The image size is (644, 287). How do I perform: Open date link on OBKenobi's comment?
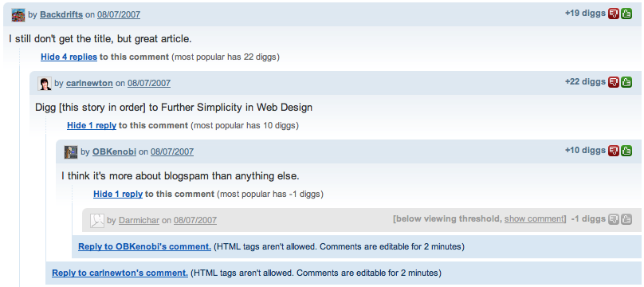(172, 152)
